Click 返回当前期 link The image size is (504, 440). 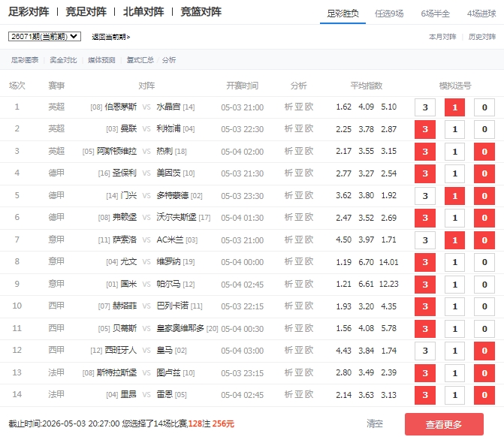tap(111, 37)
